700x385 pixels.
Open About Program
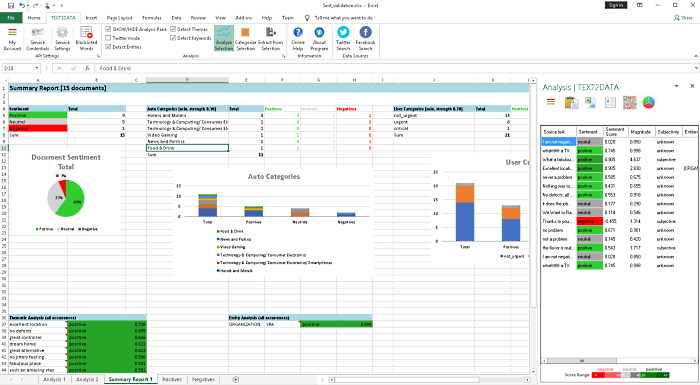(x=319, y=38)
